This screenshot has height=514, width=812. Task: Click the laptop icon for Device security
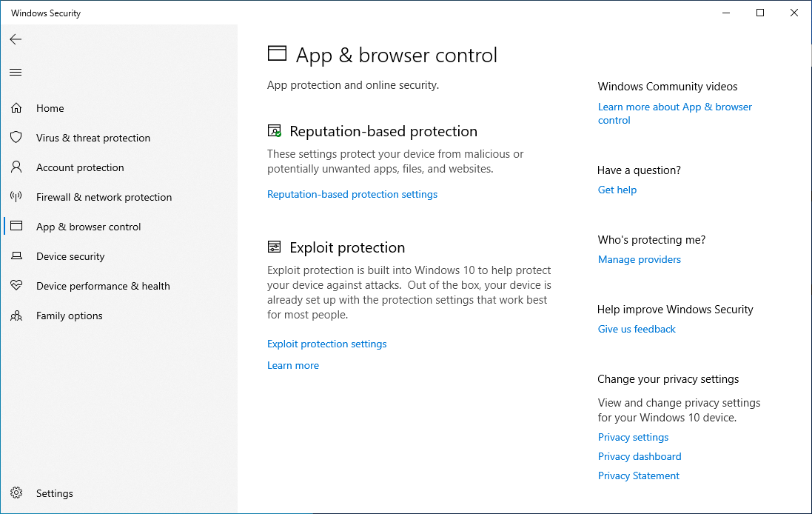click(x=16, y=256)
